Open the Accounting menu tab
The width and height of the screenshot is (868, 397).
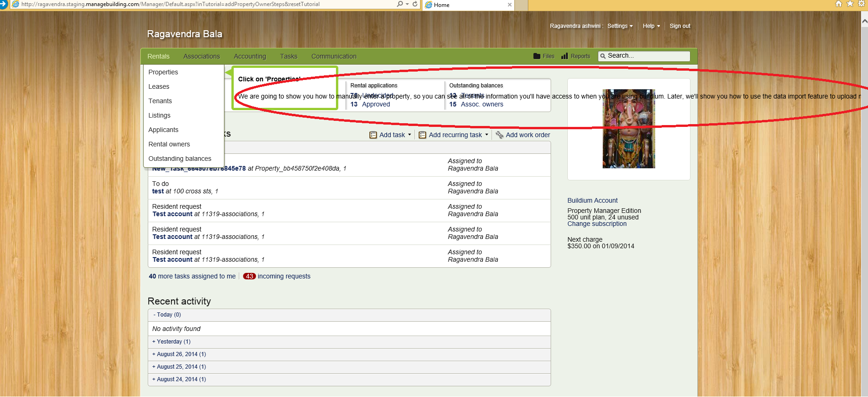[250, 56]
